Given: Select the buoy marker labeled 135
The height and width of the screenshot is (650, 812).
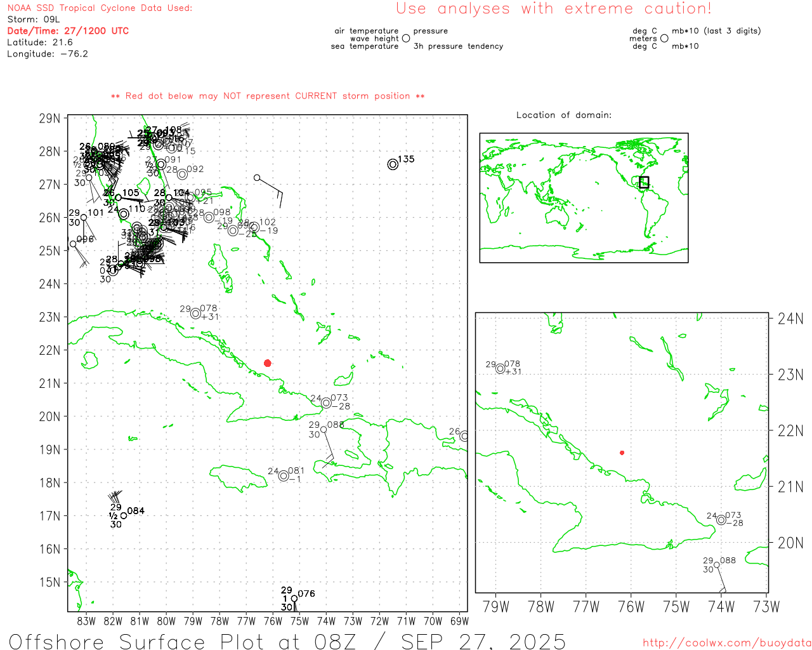Looking at the screenshot, I should (393, 164).
